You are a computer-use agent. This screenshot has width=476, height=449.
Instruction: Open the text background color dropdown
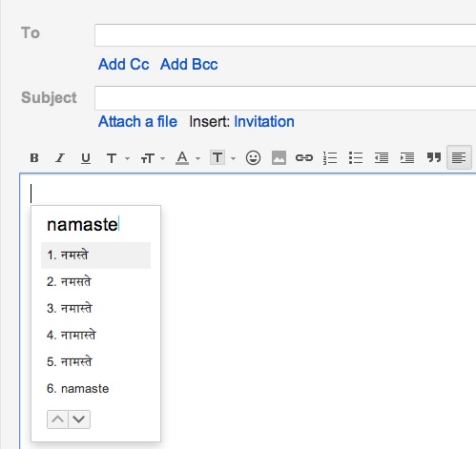(233, 158)
